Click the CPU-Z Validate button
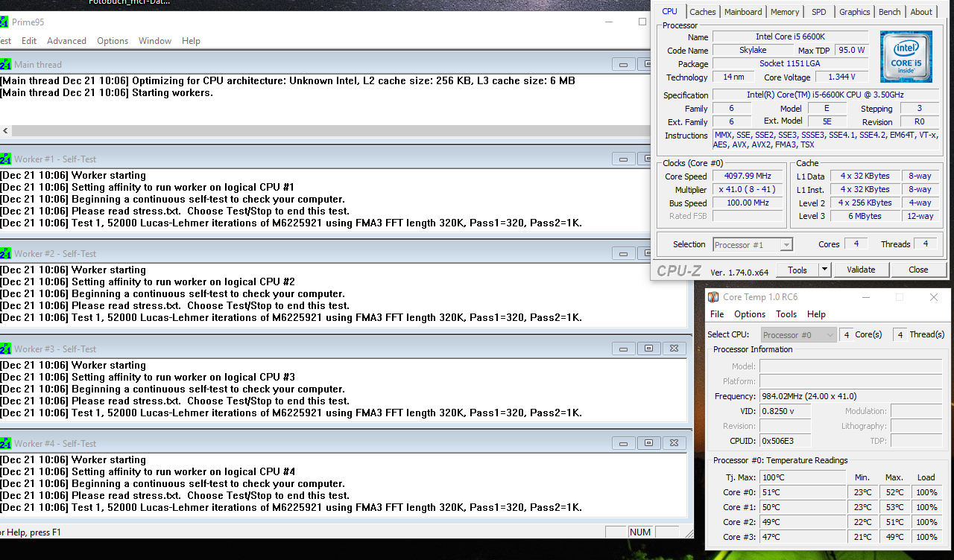Image resolution: width=954 pixels, height=560 pixels. [x=861, y=270]
